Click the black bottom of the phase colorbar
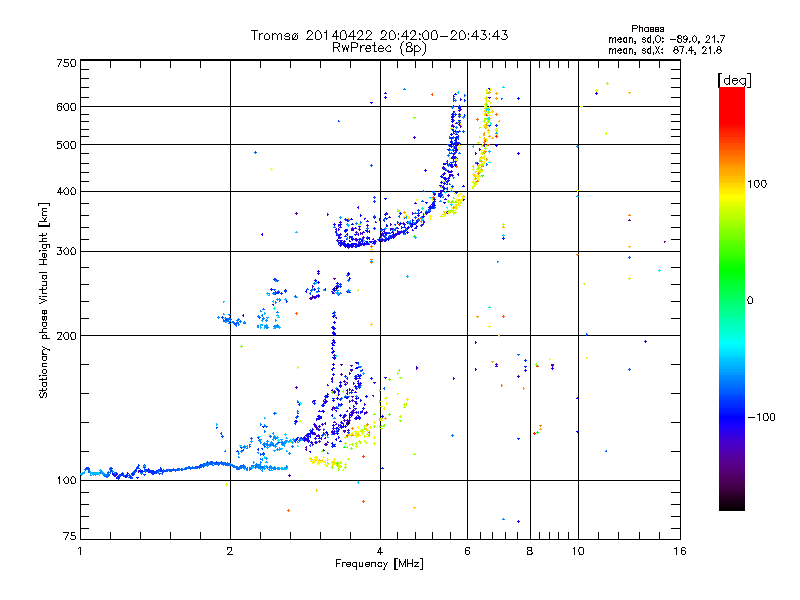Viewport: 800px width, 600px height. click(732, 503)
